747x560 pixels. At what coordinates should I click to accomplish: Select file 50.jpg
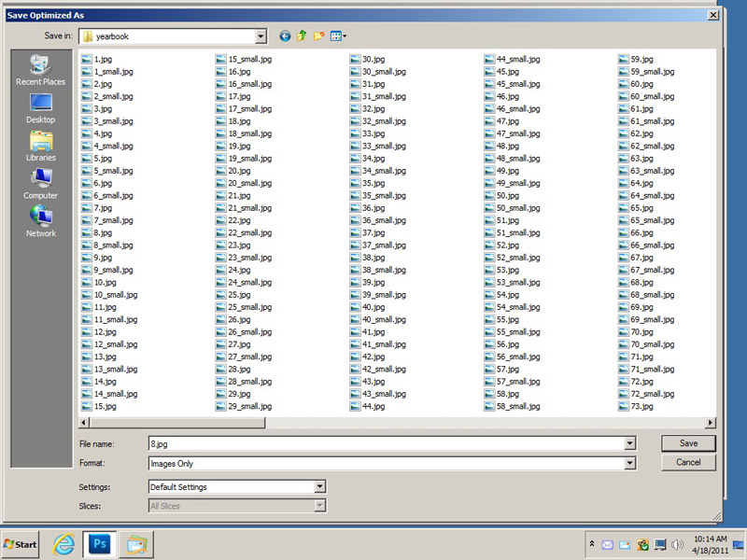[501, 196]
